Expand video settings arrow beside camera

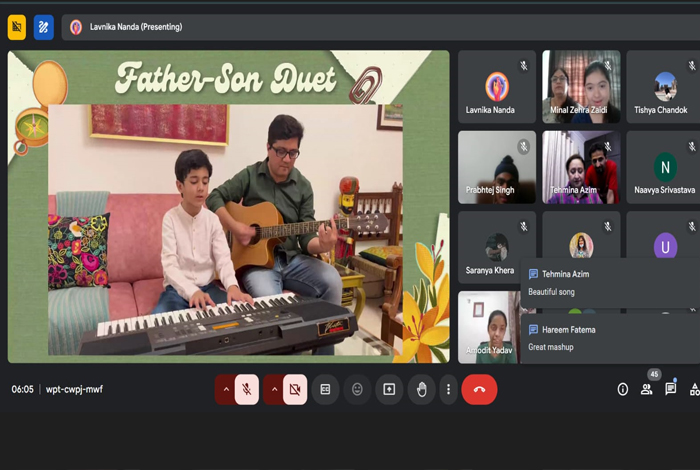pyautogui.click(x=274, y=390)
